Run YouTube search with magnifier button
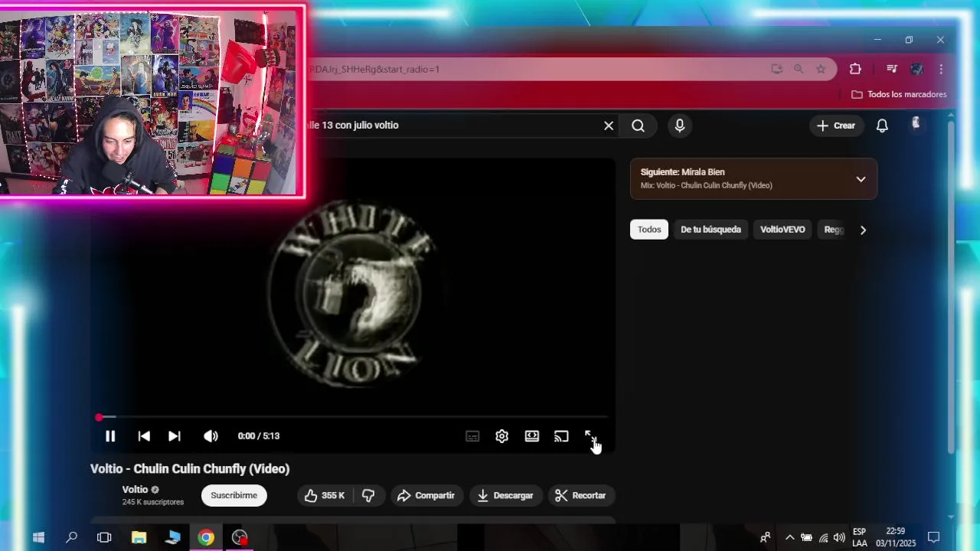The width and height of the screenshot is (980, 551). coord(639,126)
